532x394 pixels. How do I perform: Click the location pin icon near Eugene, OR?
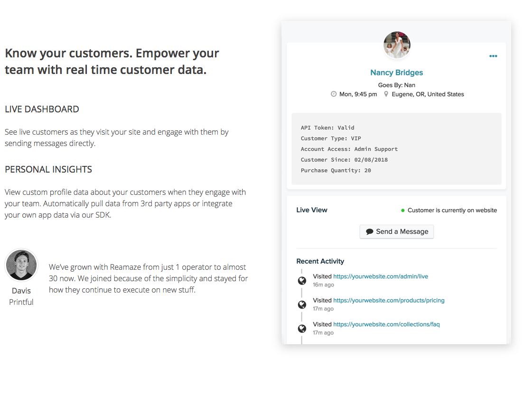coord(386,94)
